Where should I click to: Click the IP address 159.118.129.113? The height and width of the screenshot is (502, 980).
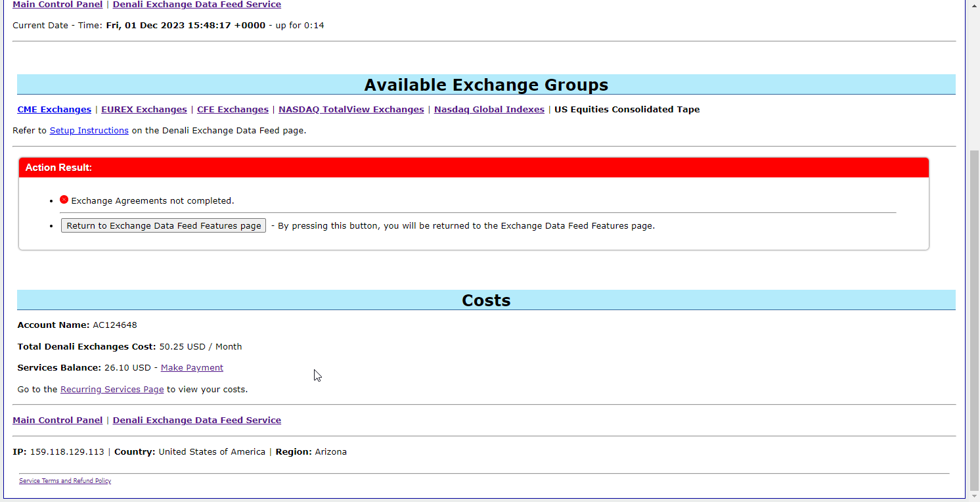pyautogui.click(x=67, y=452)
